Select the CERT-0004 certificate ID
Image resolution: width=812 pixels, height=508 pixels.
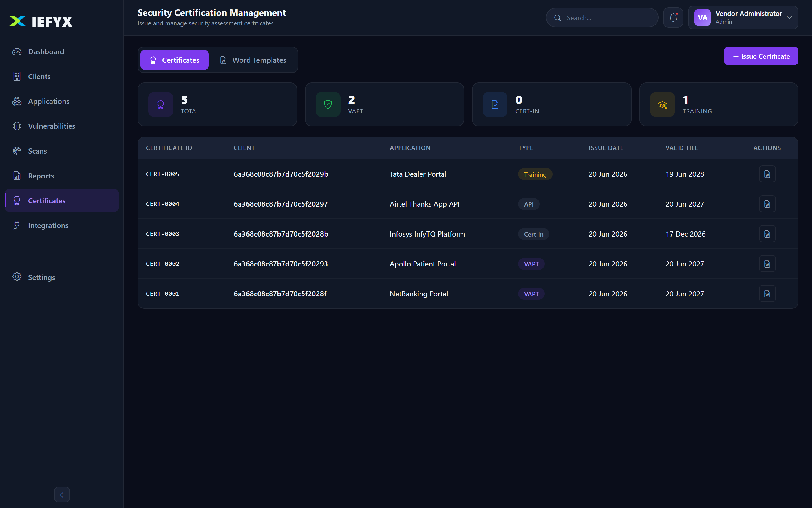pyautogui.click(x=163, y=204)
